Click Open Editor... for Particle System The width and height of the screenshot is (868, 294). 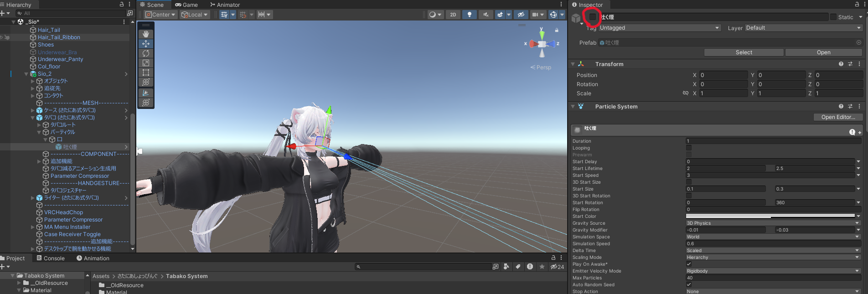[838, 117]
